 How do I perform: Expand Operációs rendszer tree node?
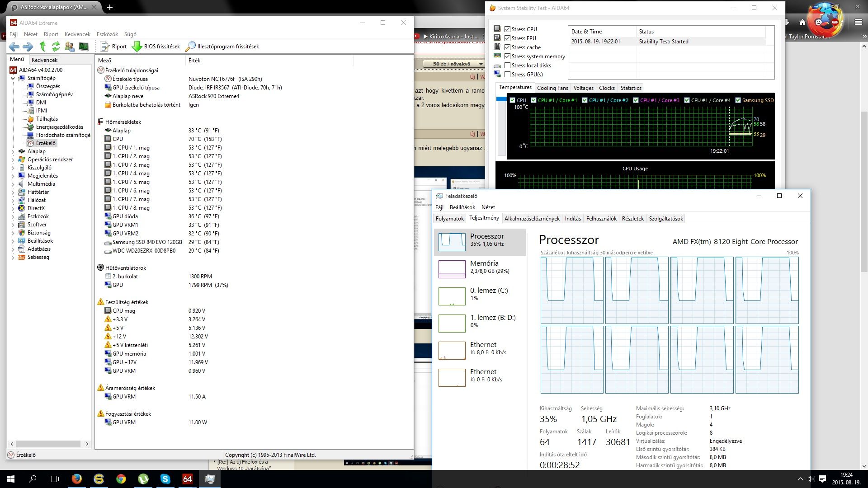[x=13, y=160]
